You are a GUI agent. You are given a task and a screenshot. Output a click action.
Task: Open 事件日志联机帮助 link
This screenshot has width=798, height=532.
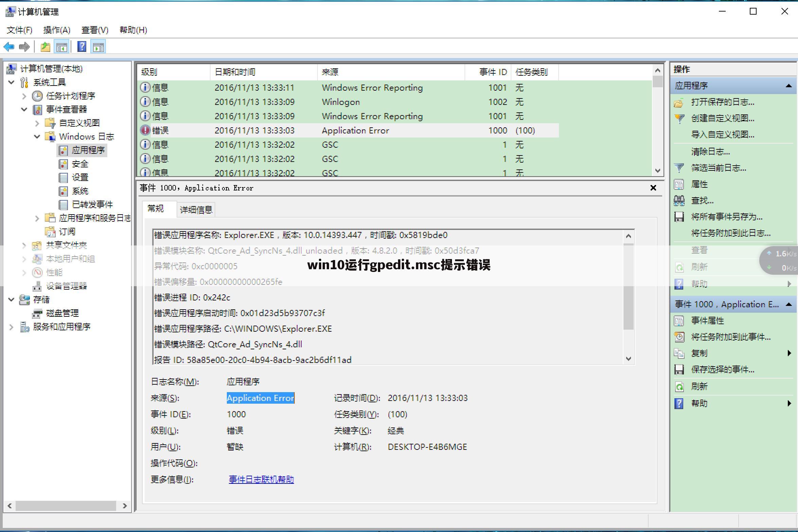261,479
